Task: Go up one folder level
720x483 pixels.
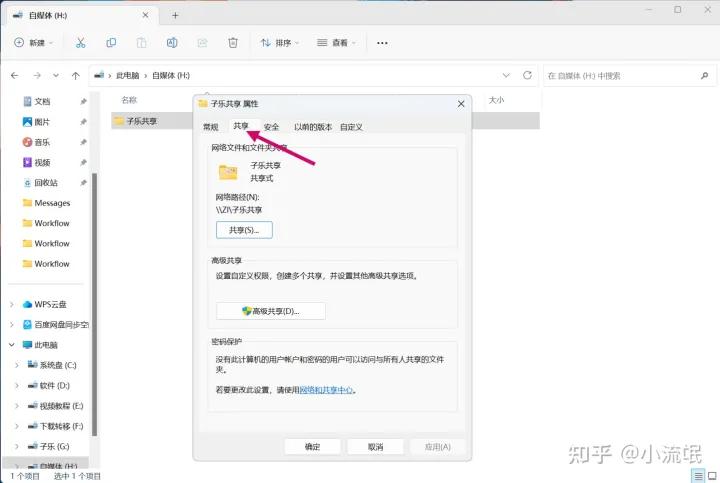Action: pos(76,75)
